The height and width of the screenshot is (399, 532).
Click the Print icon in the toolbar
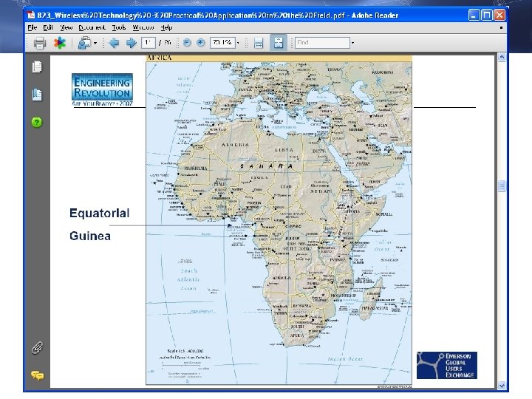(40, 43)
